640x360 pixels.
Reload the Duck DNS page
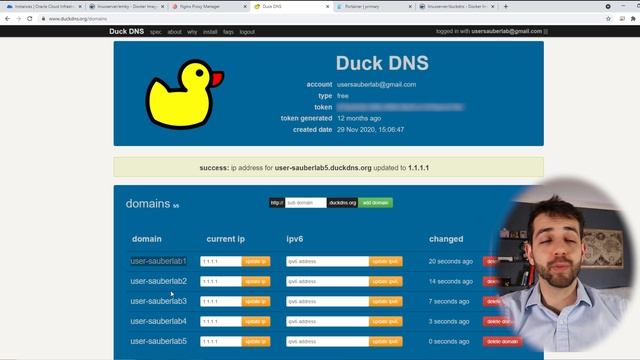pos(30,19)
